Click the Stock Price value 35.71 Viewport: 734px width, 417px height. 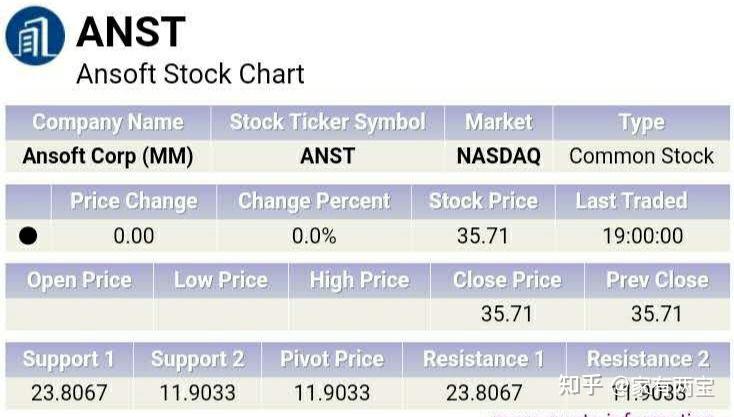(483, 236)
